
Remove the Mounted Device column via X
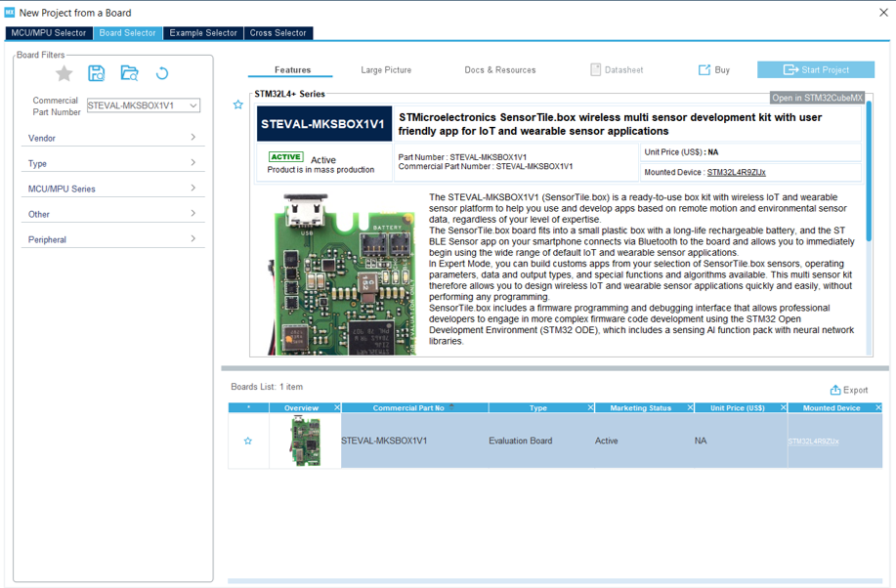(x=878, y=407)
